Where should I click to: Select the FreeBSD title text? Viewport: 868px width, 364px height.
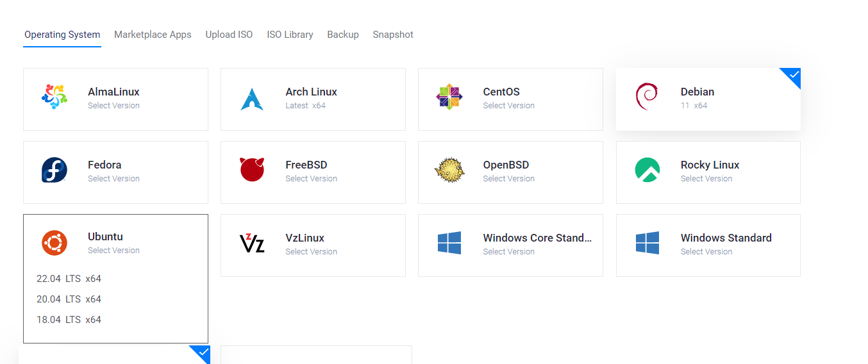[x=306, y=165]
